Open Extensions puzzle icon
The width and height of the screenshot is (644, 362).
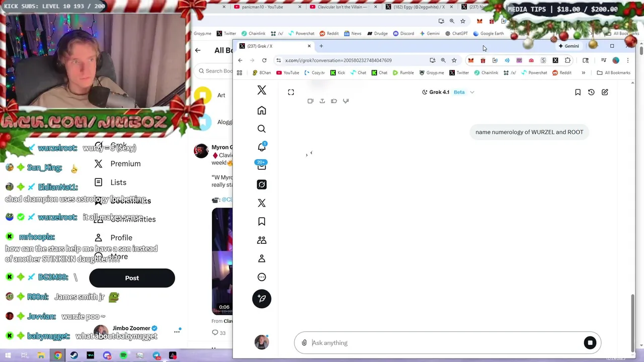coord(568,60)
